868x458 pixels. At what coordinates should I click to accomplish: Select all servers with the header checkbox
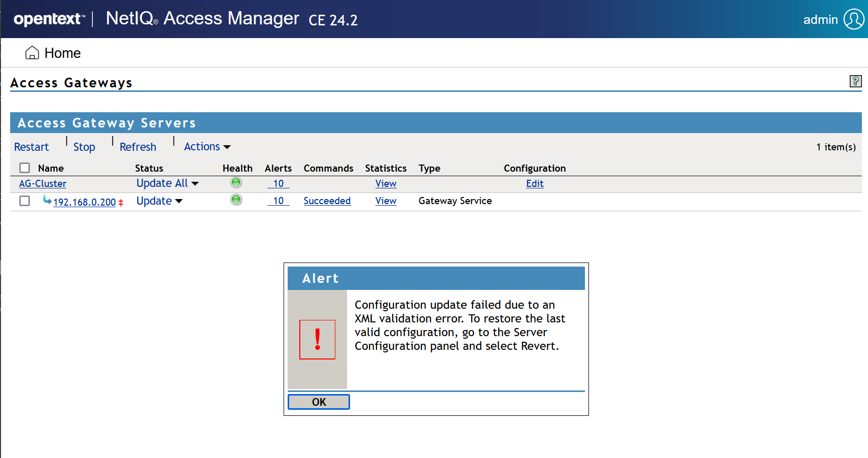(24, 168)
